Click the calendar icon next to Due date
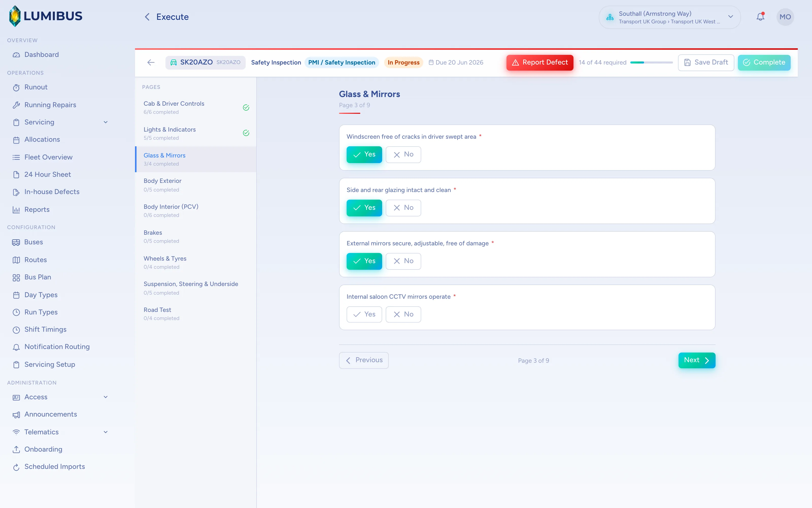The width and height of the screenshot is (812, 508). click(431, 62)
